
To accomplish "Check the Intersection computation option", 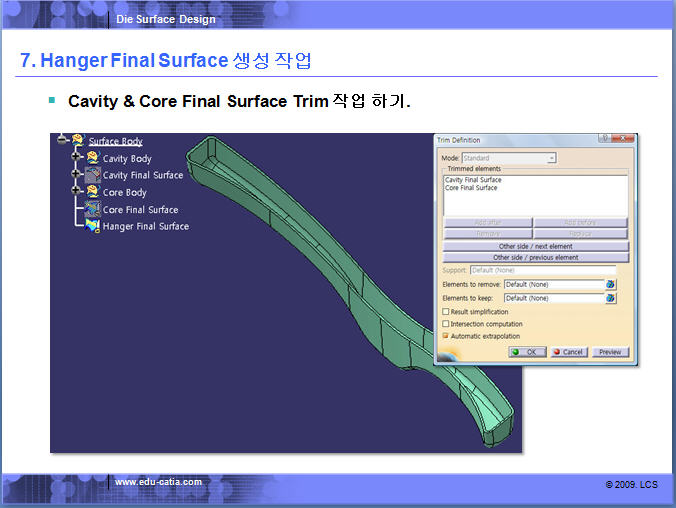I will (446, 324).
